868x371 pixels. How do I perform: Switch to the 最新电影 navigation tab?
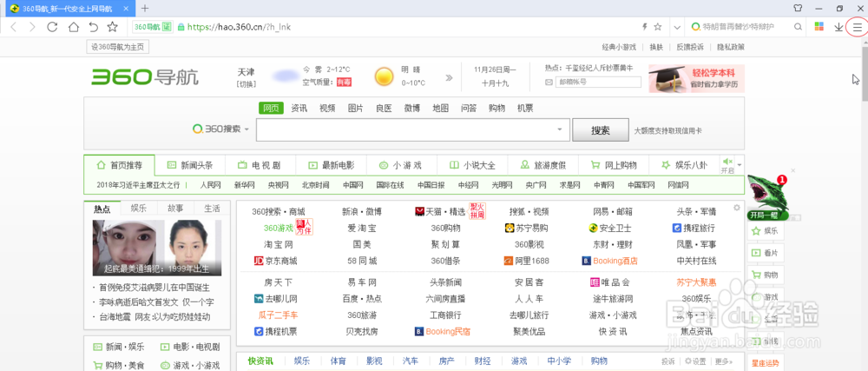pos(331,165)
